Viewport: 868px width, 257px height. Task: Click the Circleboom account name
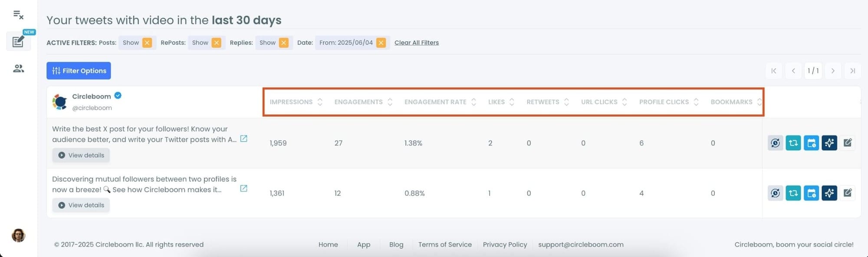pos(92,96)
